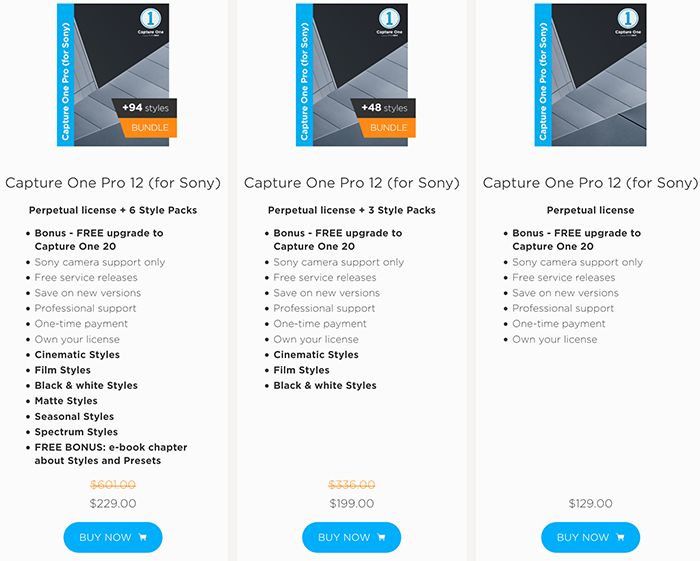Click the crossed-out $601.00 price
The image size is (700, 561).
(113, 484)
